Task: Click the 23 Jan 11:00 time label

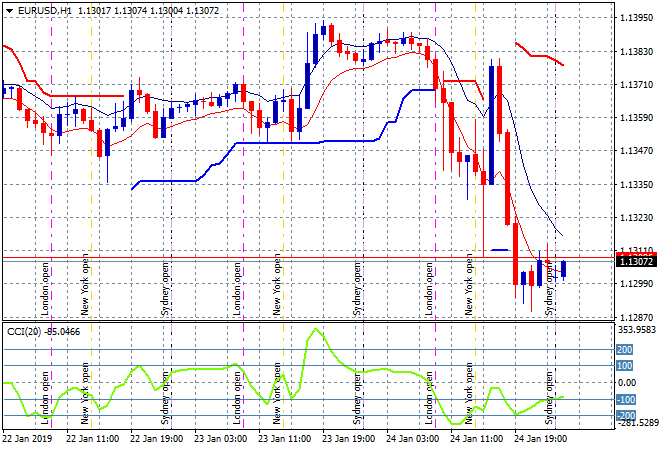Action: pos(283,438)
